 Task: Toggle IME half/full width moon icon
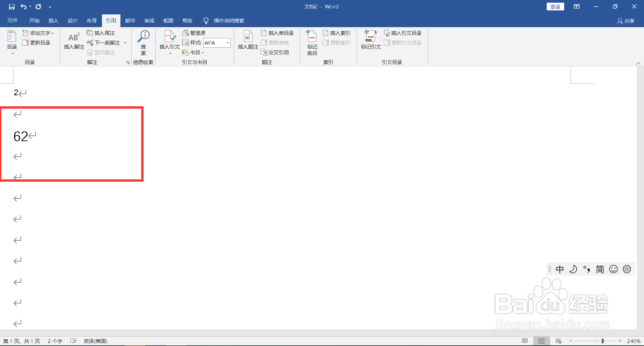[x=573, y=269]
